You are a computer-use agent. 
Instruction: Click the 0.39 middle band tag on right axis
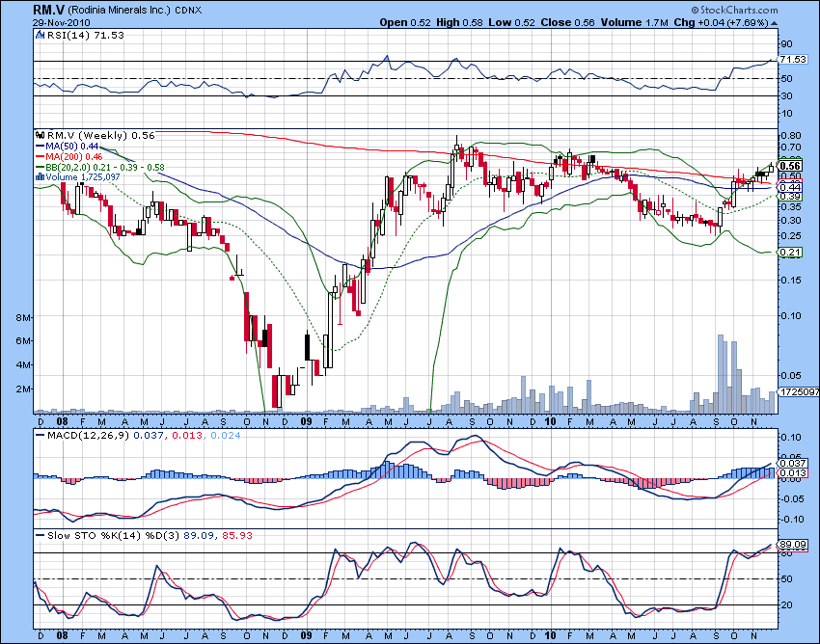click(x=790, y=197)
